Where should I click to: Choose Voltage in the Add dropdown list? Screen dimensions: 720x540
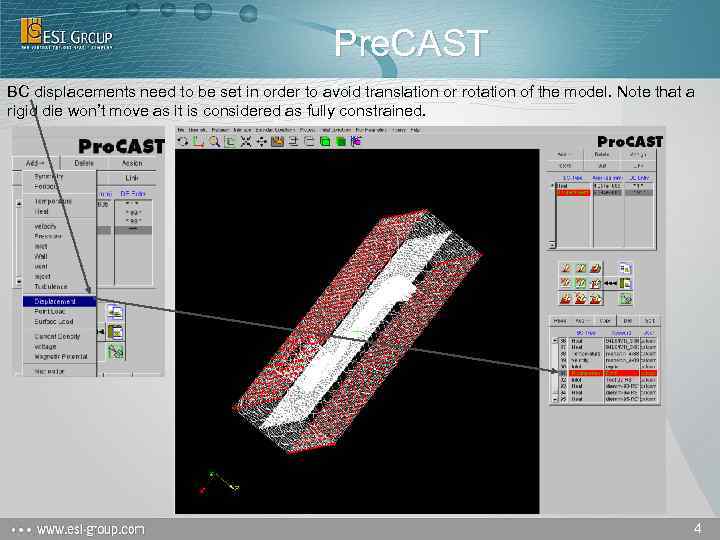pos(45,347)
